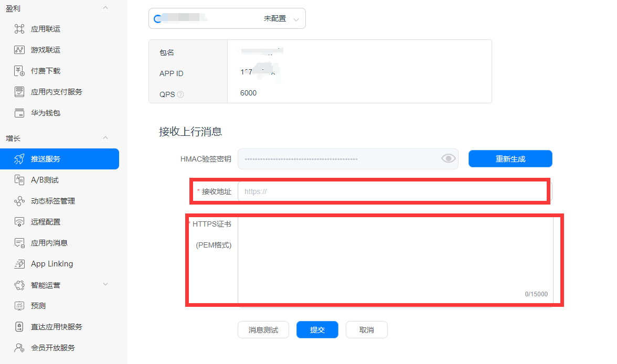Screen dimensions: 617x364
Task: Click the 直达应用快服务 sidebar icon
Action: [19, 327]
